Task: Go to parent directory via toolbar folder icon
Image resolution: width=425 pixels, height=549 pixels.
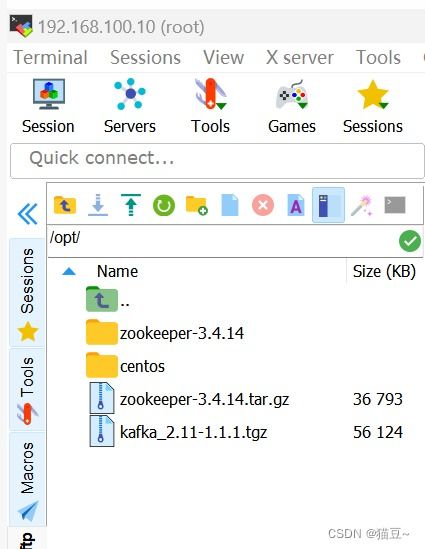Action: coord(65,205)
